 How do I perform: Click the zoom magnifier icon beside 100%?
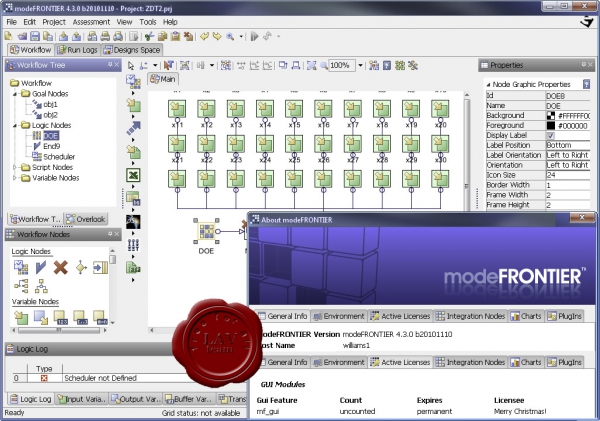tap(324, 65)
